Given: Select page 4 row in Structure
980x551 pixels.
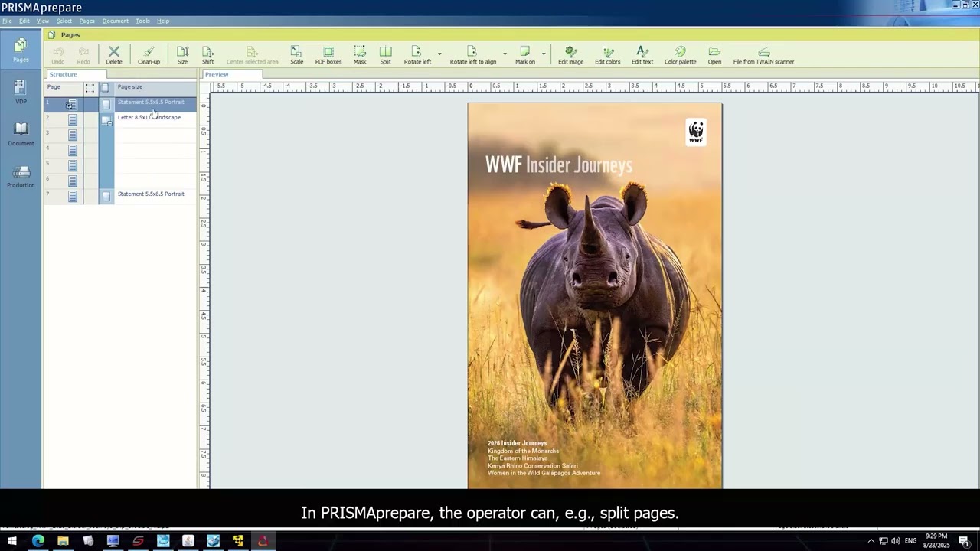Looking at the screenshot, I should [x=120, y=149].
